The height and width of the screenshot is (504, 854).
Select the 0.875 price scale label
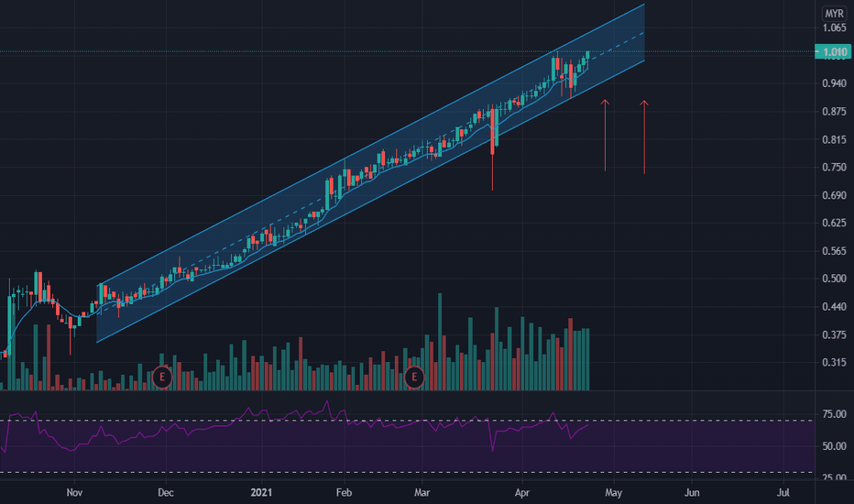coord(835,112)
